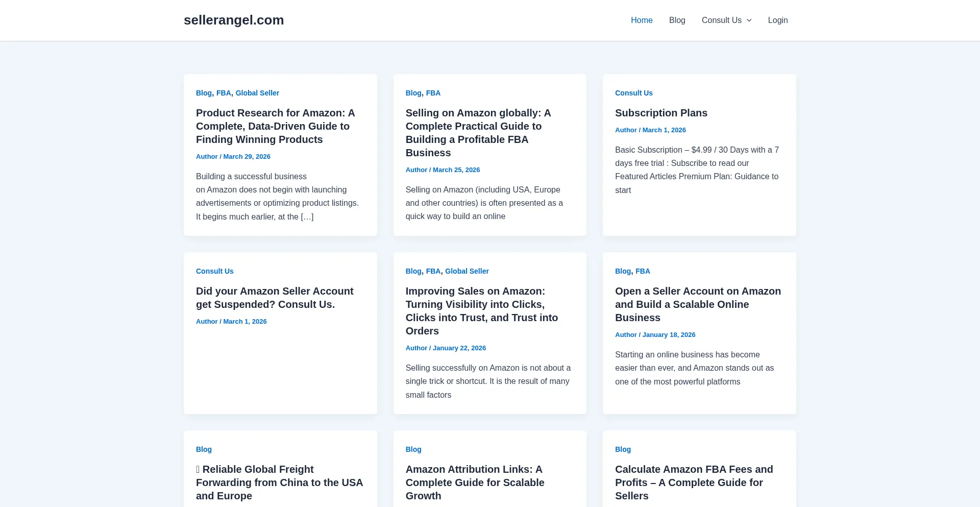Screen dimensions: 980x507
Task: Select Blog category on Open Seller Account card
Action: point(623,271)
